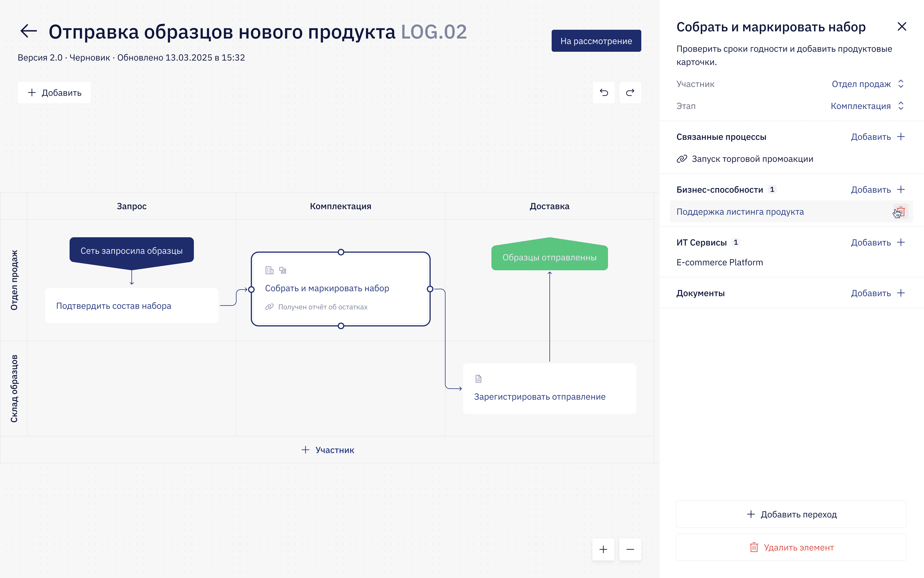Open 'Поддержка листинга продукта' capability link
Viewport: 924px width, 578px height.
pos(740,212)
